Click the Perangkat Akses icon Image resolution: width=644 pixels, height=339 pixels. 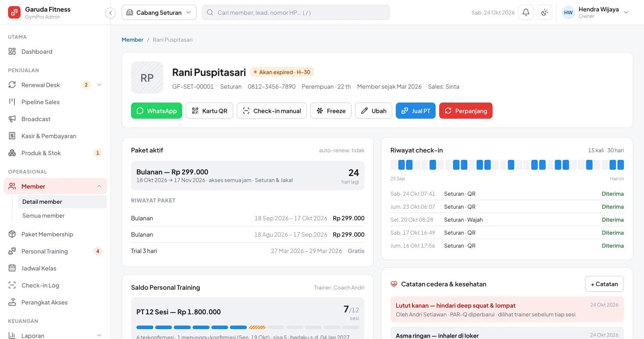point(12,302)
